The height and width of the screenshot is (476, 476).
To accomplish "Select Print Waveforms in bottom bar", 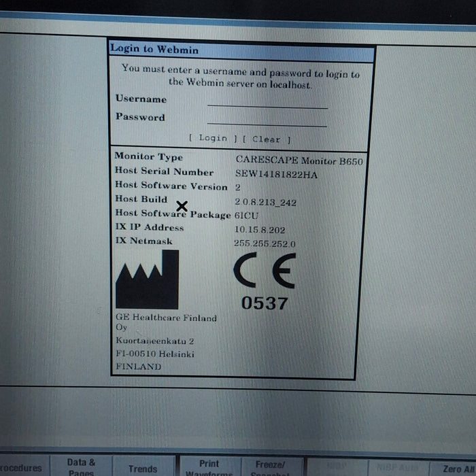I will pos(209,467).
